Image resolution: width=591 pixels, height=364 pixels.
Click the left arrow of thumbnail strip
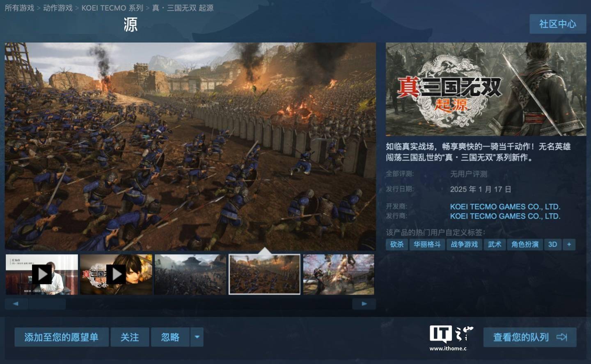(x=16, y=304)
